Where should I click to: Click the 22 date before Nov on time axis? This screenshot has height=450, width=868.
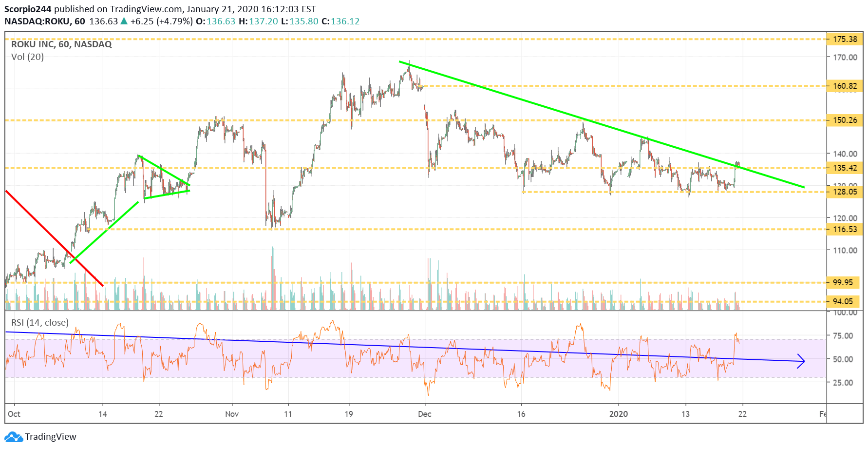coord(159,414)
